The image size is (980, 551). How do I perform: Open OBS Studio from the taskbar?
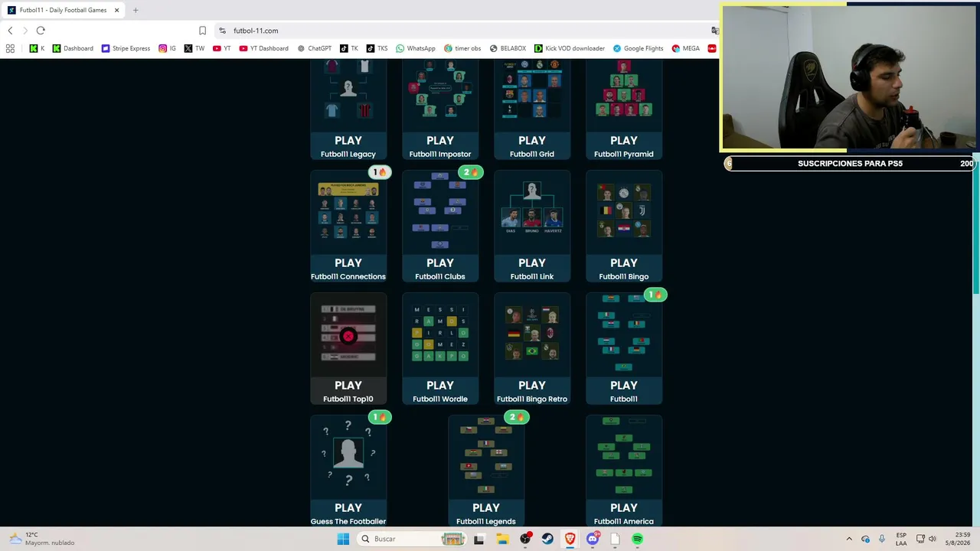(525, 539)
